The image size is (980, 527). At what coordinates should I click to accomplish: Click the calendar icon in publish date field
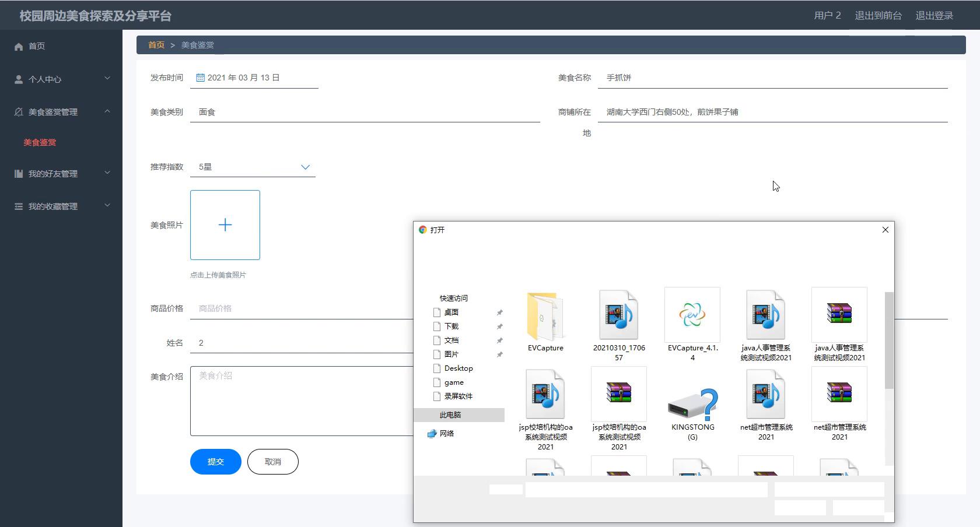[x=200, y=78]
